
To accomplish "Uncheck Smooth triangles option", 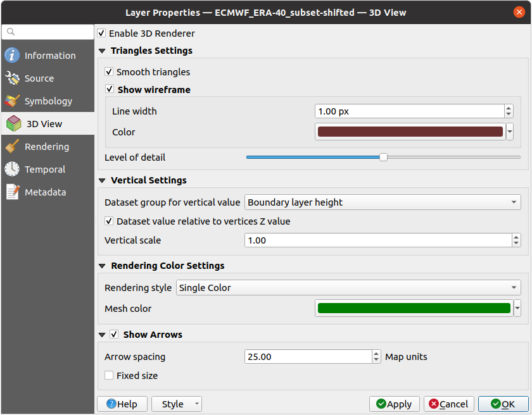I will pos(110,72).
